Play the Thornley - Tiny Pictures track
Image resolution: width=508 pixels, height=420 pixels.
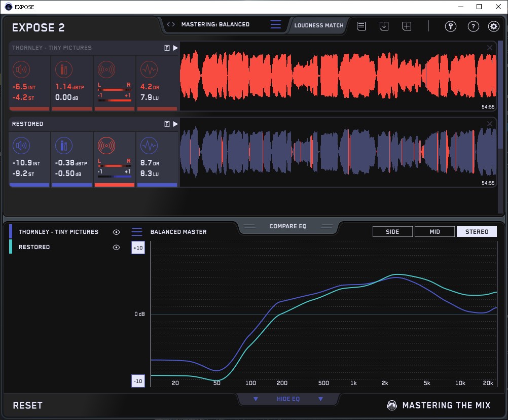pos(175,48)
